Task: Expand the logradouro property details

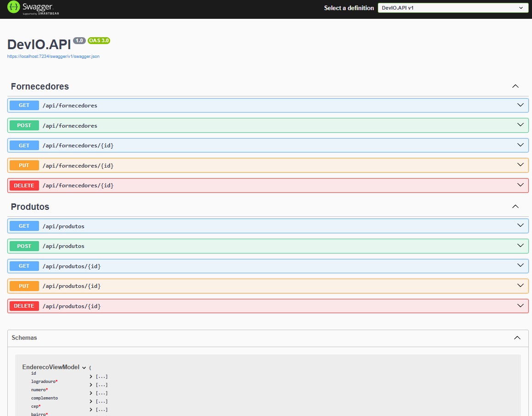Action: point(91,385)
